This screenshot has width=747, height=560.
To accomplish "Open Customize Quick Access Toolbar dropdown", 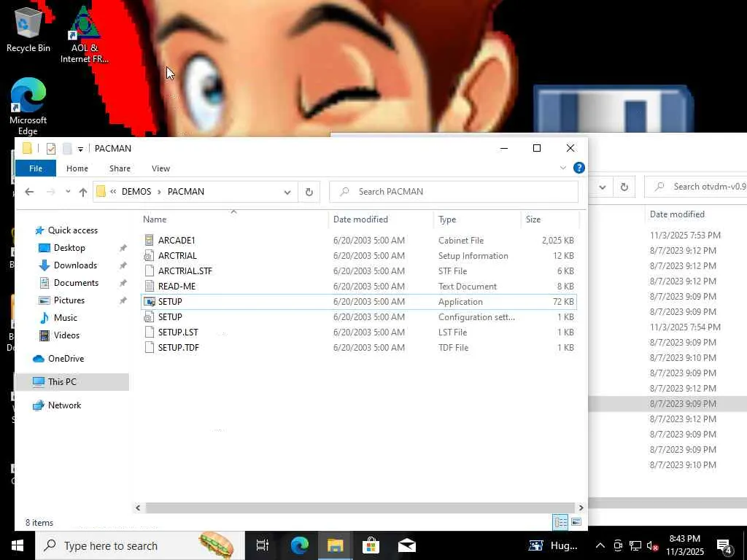I will point(80,149).
